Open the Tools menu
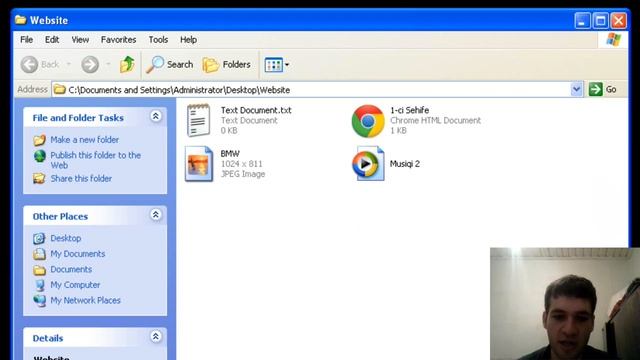This screenshot has width=640, height=360. [x=158, y=40]
